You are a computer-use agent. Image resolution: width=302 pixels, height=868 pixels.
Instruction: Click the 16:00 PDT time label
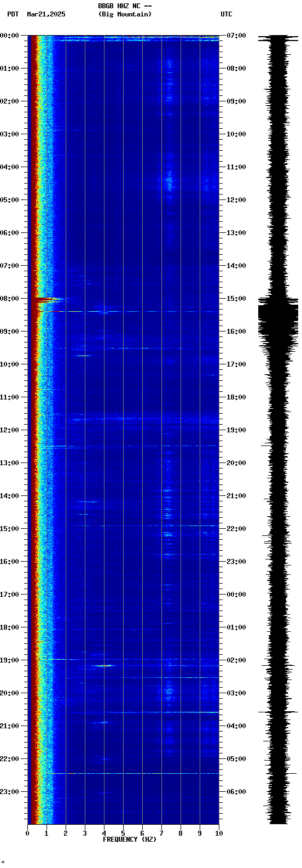10,562
